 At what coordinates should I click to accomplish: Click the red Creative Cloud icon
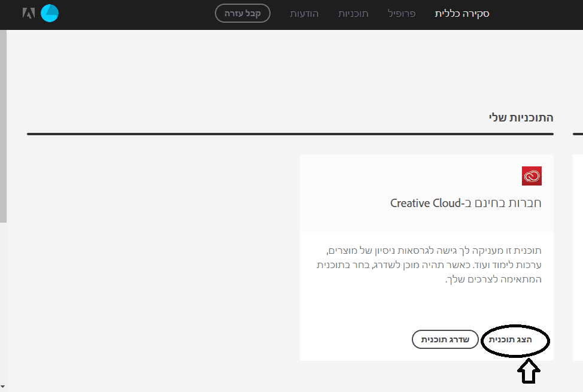(x=532, y=176)
